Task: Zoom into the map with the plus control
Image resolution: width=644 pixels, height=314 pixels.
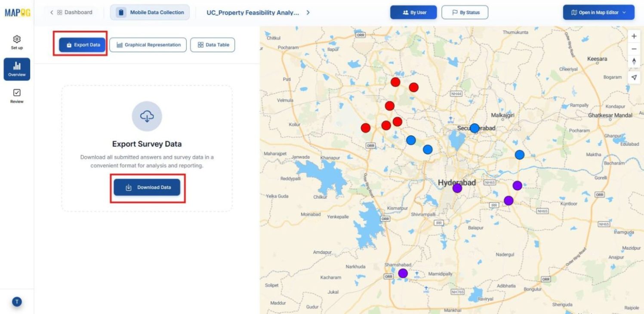Action: click(634, 36)
